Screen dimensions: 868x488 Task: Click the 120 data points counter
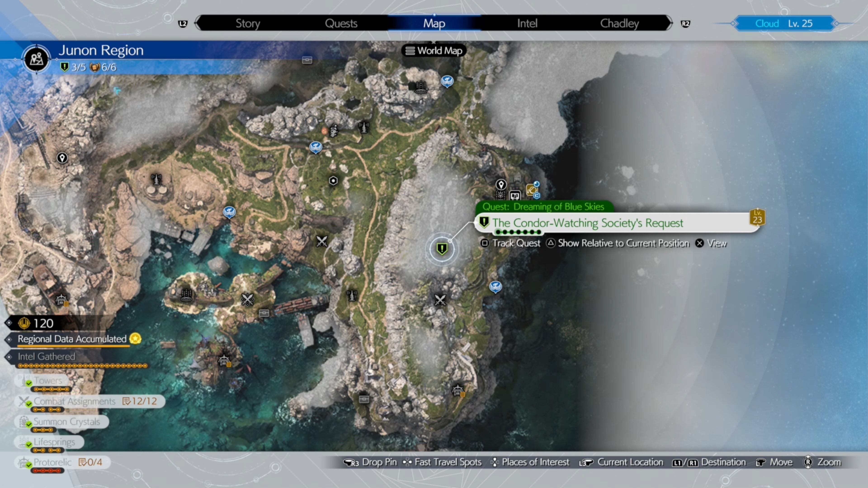point(36,323)
